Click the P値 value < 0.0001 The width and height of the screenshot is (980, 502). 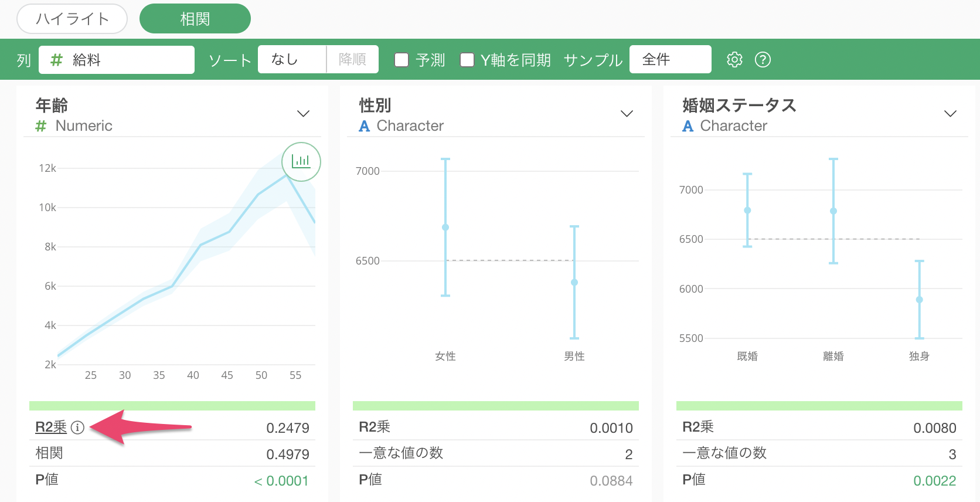[x=281, y=481]
